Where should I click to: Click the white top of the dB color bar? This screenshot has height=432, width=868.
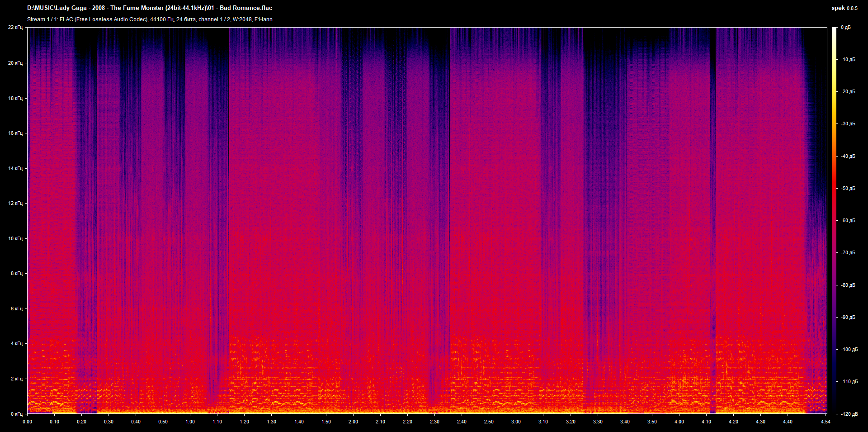click(834, 30)
